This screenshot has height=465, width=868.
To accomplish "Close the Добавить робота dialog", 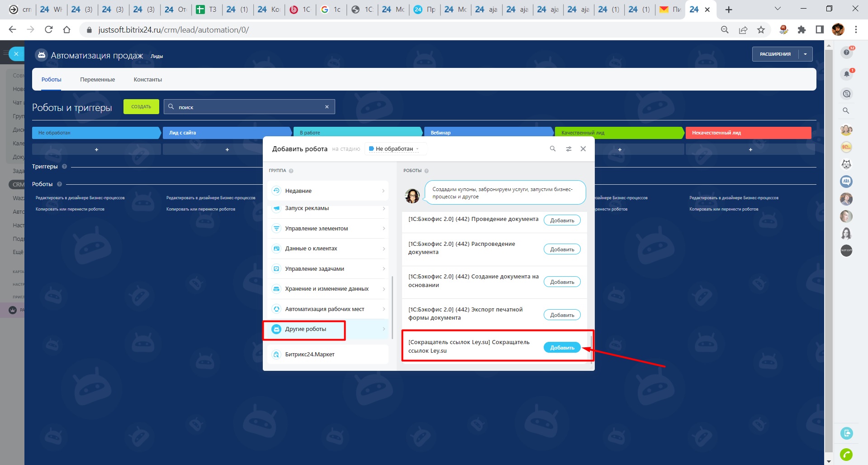I will point(583,149).
